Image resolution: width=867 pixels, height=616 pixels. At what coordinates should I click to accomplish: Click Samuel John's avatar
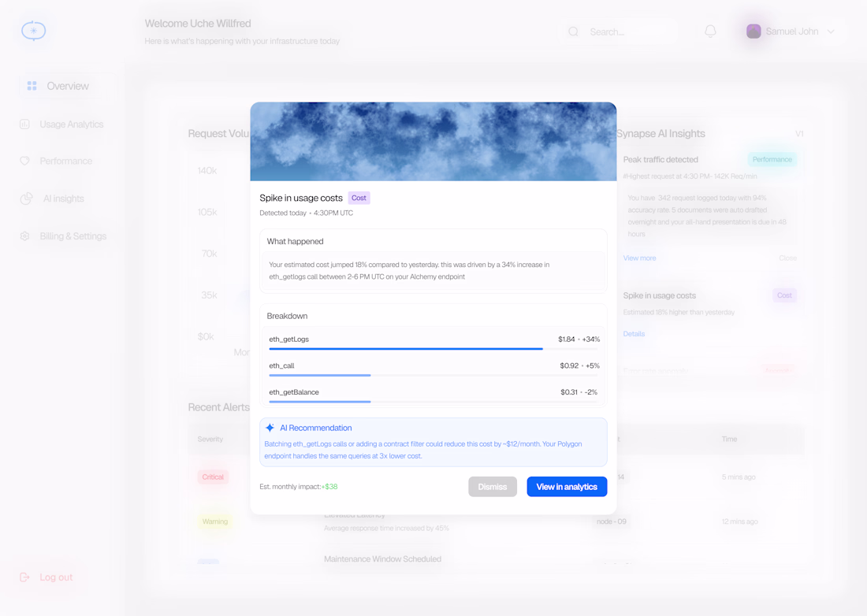pyautogui.click(x=754, y=32)
